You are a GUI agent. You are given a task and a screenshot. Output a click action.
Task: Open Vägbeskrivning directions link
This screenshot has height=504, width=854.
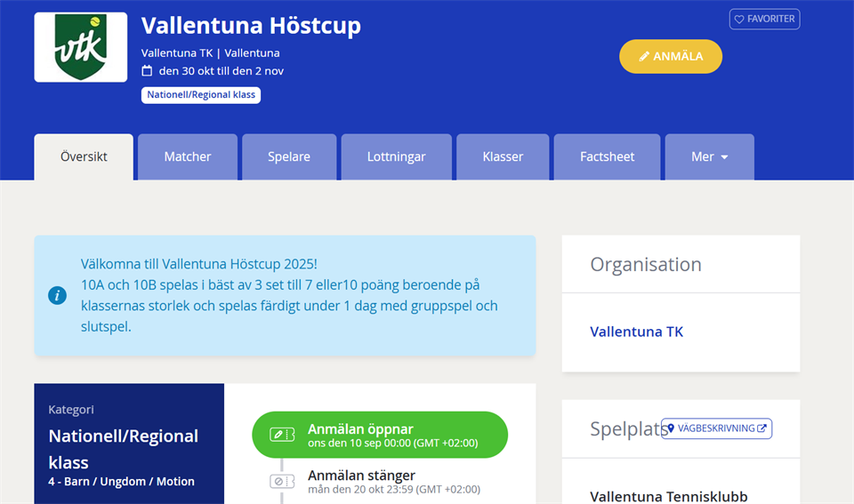tap(716, 428)
